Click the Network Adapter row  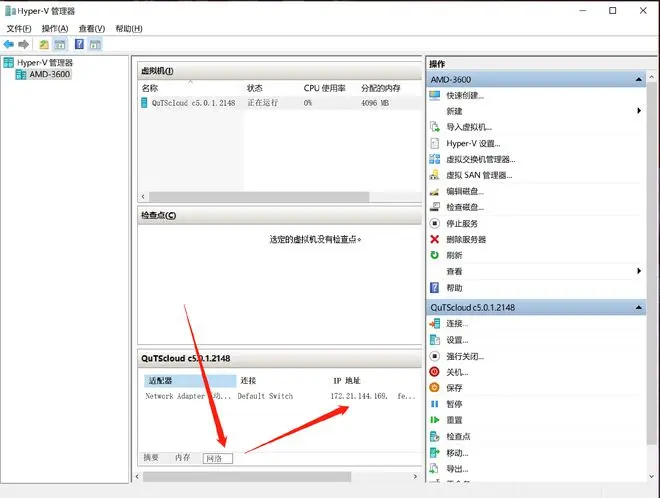[280, 396]
